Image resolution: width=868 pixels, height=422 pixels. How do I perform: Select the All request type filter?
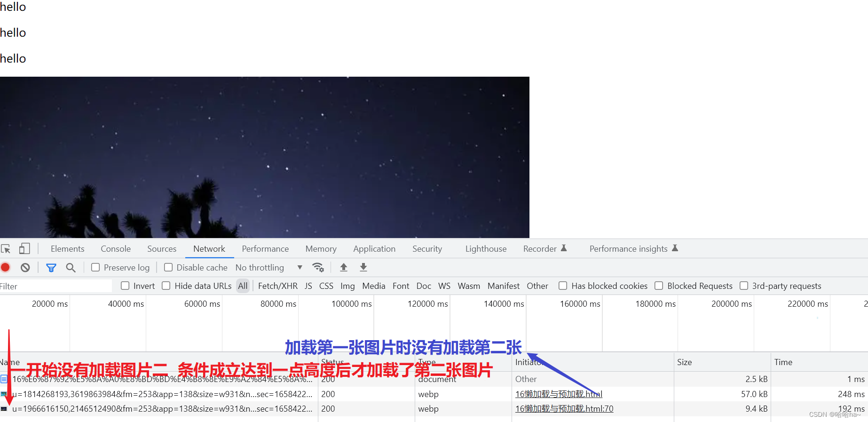[243, 286]
